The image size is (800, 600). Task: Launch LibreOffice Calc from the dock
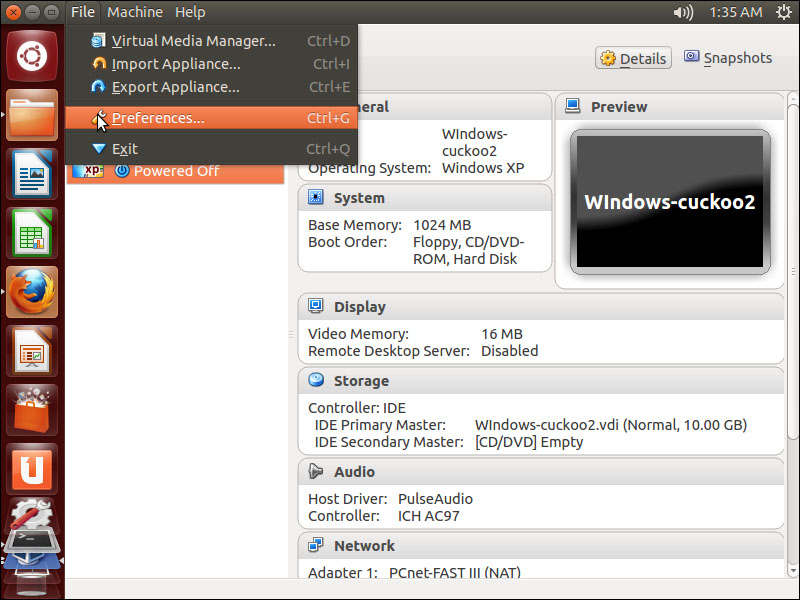point(32,233)
